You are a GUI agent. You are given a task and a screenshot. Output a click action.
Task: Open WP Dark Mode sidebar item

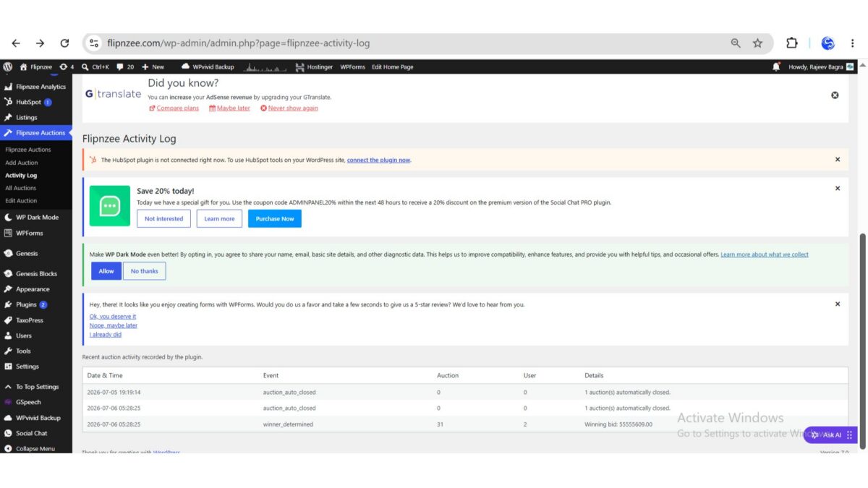36,217
